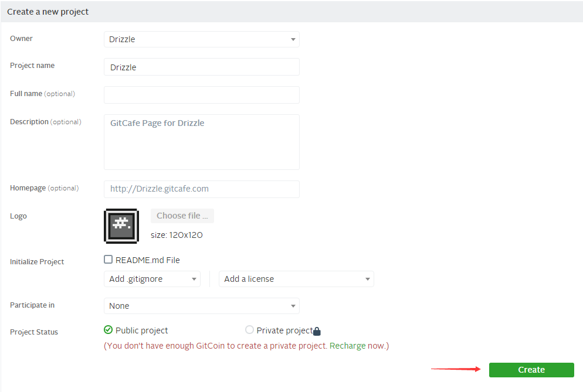This screenshot has width=583, height=392.
Task: Click the project logo thumbnail image
Action: [x=121, y=226]
